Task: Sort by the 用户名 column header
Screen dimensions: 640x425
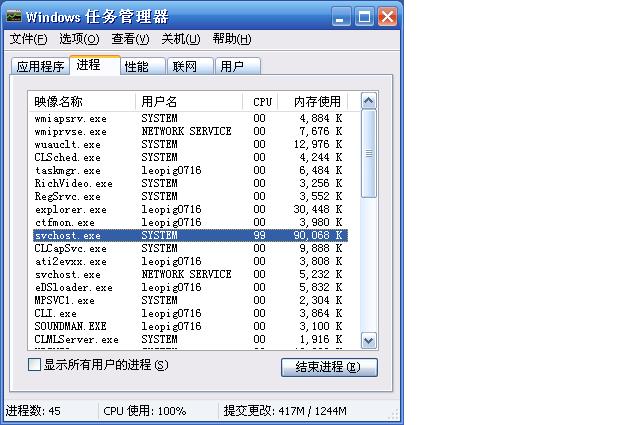Action: 189,102
